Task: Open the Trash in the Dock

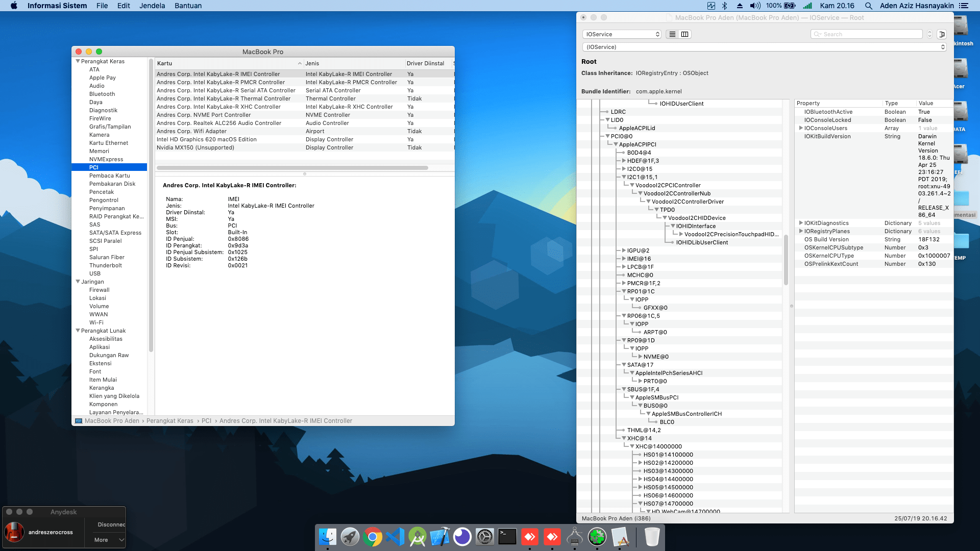Action: click(x=652, y=537)
